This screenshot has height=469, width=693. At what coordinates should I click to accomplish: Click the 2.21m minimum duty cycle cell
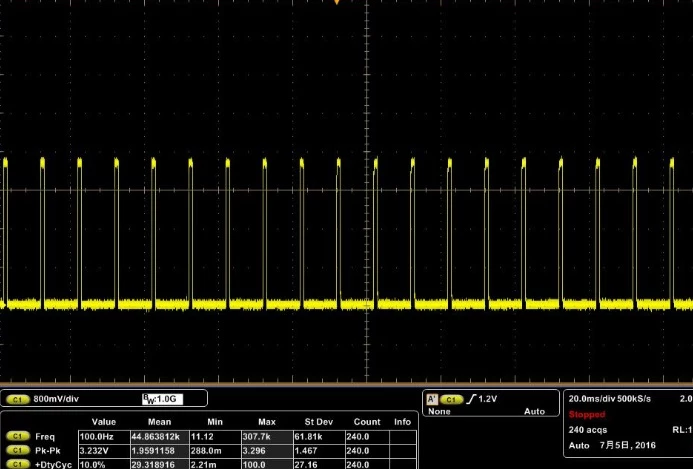click(x=215, y=464)
